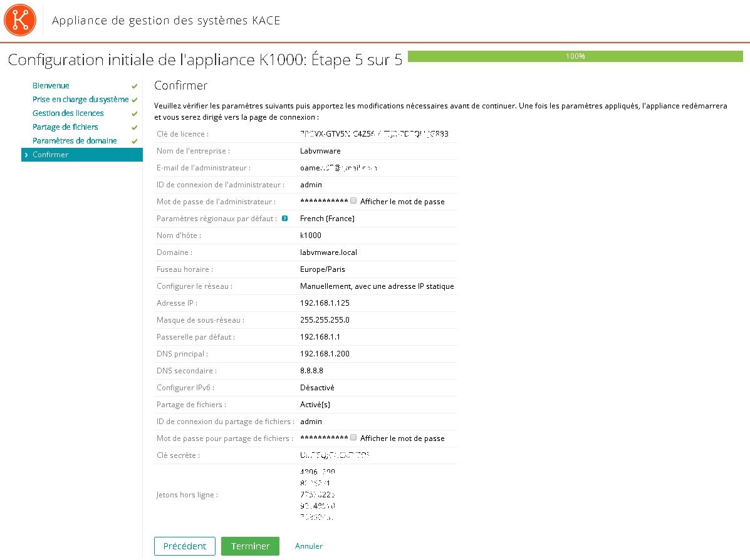This screenshot has width=750, height=560.
Task: Click the 100% progress bar
Action: (x=575, y=56)
